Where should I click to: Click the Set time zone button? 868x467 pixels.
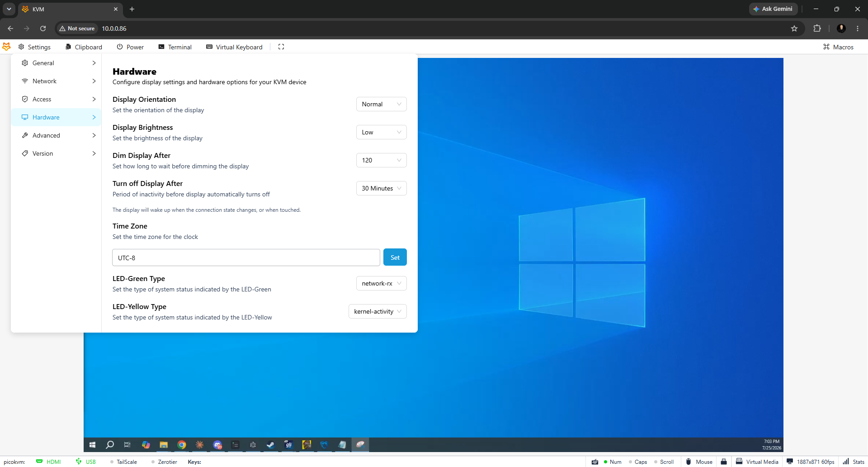tap(395, 257)
